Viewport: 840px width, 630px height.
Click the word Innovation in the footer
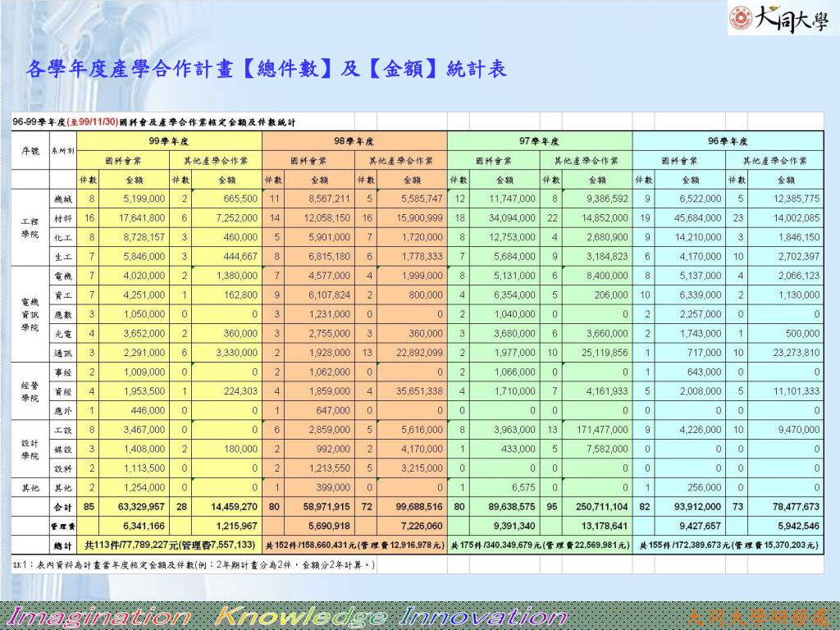pyautogui.click(x=483, y=617)
